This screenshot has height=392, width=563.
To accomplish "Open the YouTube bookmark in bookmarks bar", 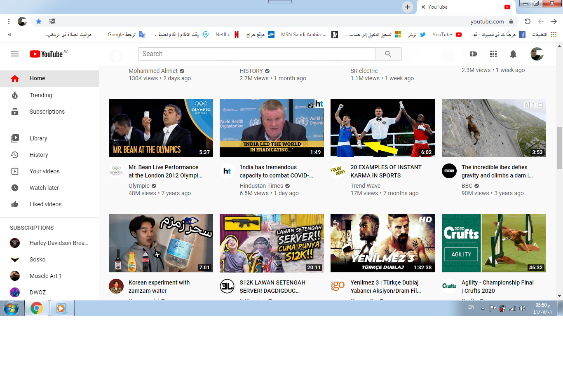I will tap(447, 35).
